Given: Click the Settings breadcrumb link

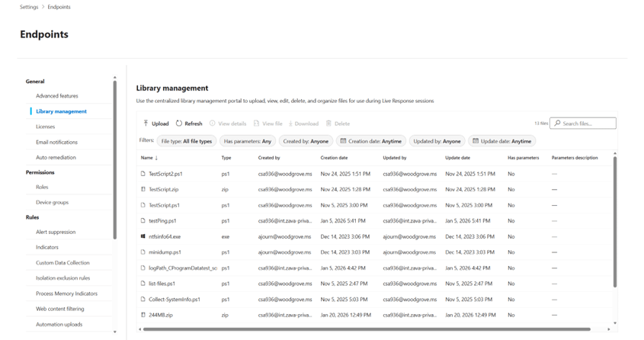Looking at the screenshot, I should click(x=29, y=7).
